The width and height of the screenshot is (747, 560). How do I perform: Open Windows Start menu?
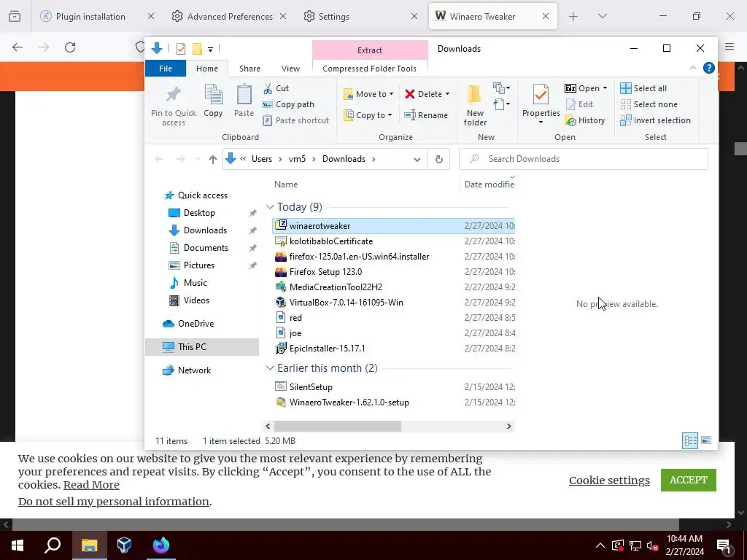click(x=18, y=545)
